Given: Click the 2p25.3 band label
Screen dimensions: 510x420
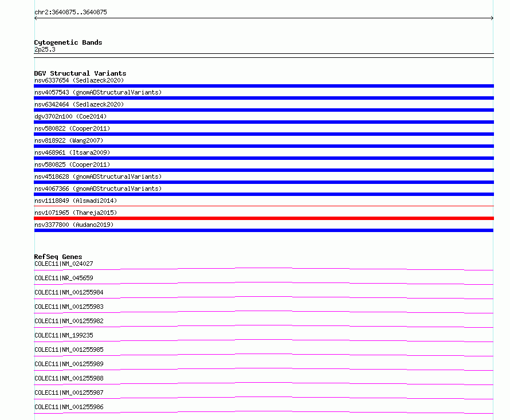Looking at the screenshot, I should [x=45, y=49].
